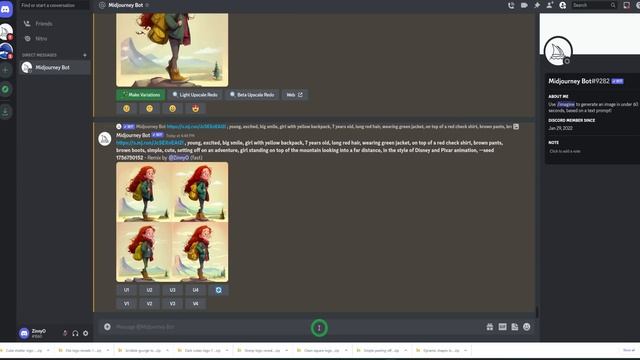Viewport: 640px width, 360px height.
Task: React with the heart-eyes emoji rating
Action: pyautogui.click(x=196, y=109)
